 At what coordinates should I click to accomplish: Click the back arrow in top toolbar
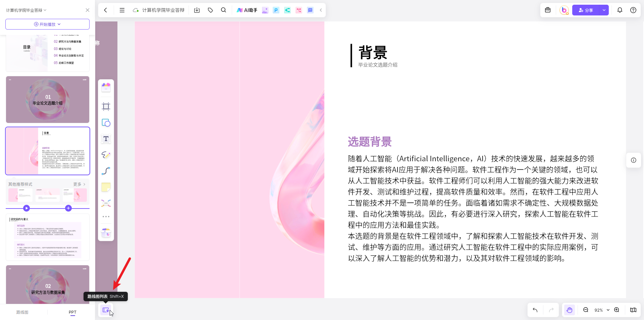(x=106, y=10)
